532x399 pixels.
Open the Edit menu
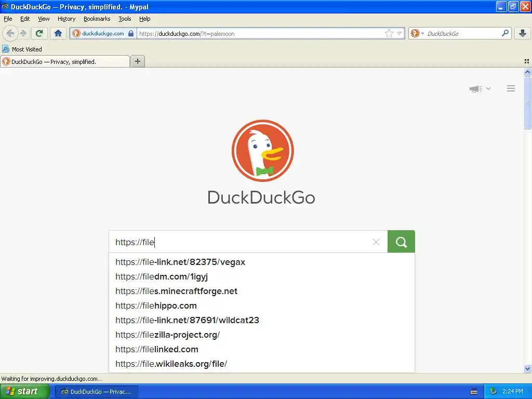tap(25, 19)
